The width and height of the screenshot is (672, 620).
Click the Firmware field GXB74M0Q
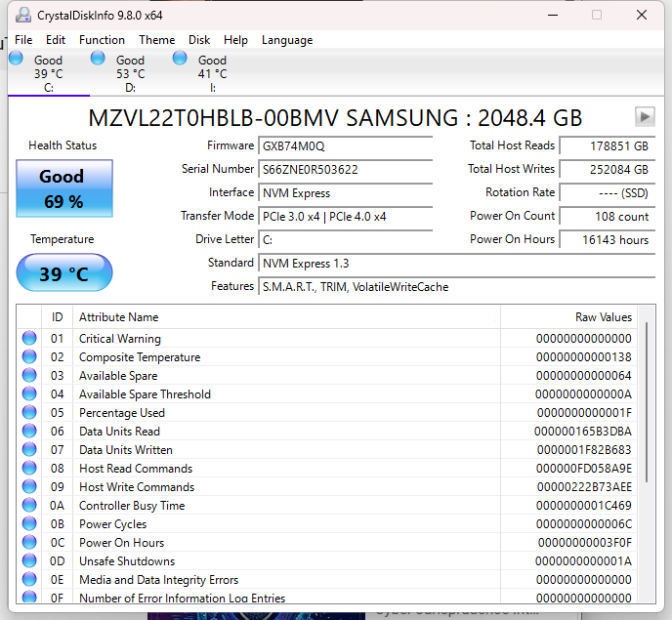pyautogui.click(x=346, y=146)
